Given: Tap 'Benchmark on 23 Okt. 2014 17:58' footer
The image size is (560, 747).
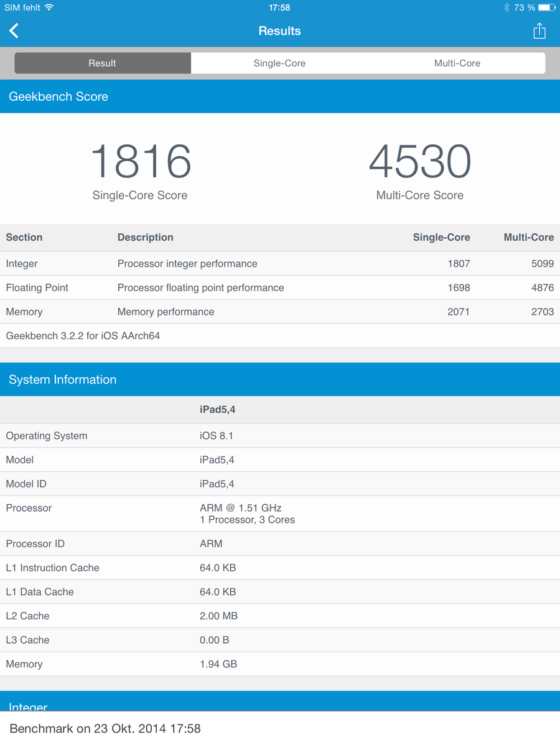Looking at the screenshot, I should pyautogui.click(x=105, y=728).
